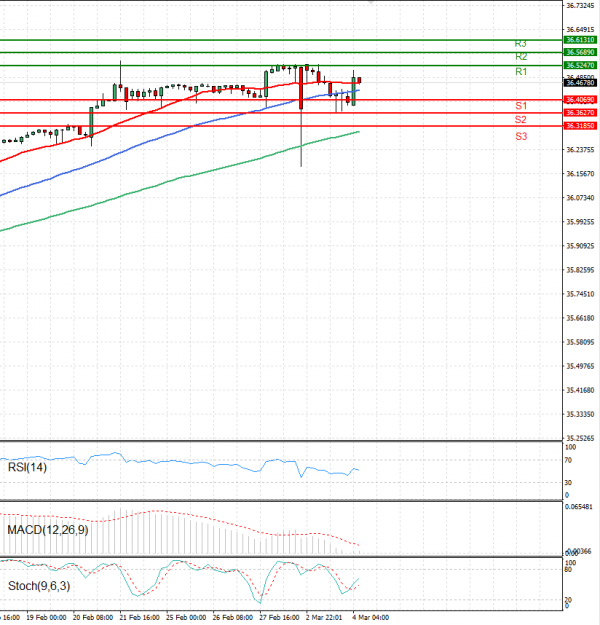
Task: Click the S1 support label
Action: pyautogui.click(x=521, y=106)
